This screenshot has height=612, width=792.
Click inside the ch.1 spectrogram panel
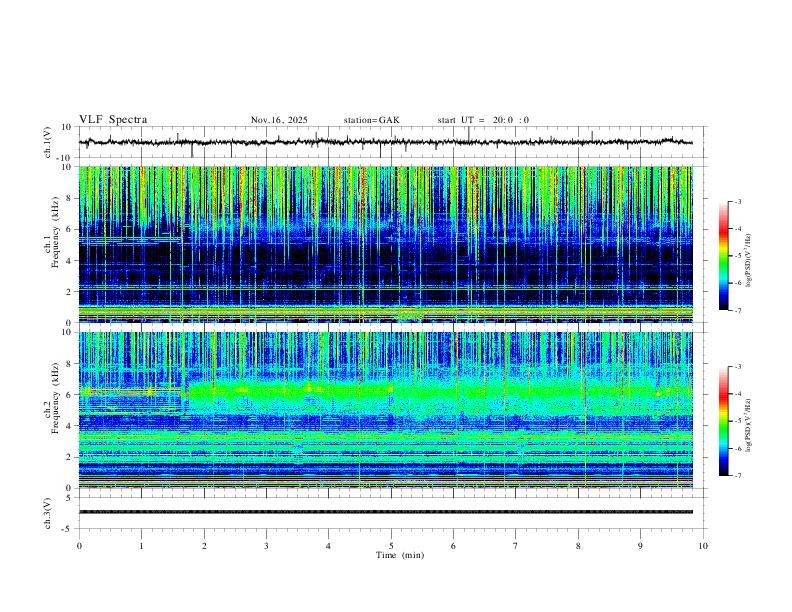pyautogui.click(x=386, y=244)
